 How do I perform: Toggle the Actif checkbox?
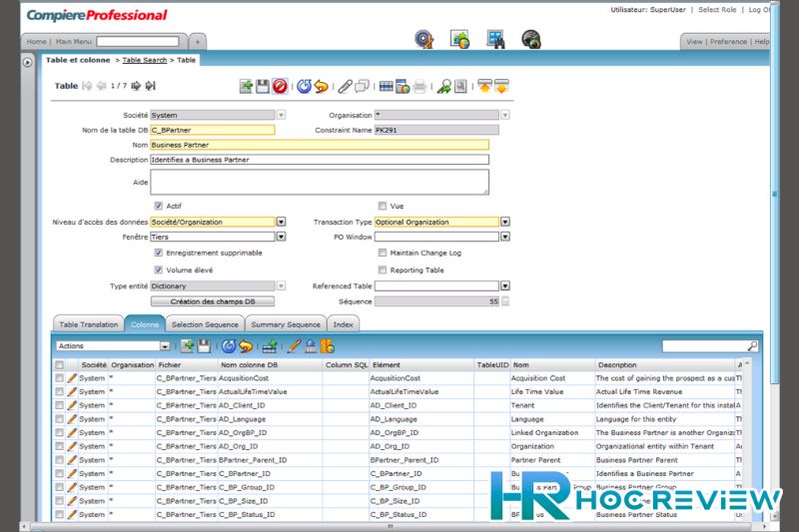tap(159, 206)
